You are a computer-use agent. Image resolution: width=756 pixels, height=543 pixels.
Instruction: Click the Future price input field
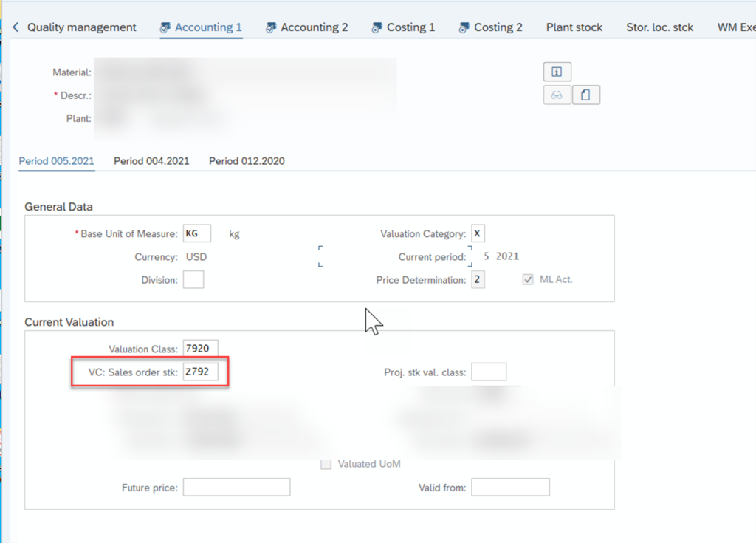236,488
